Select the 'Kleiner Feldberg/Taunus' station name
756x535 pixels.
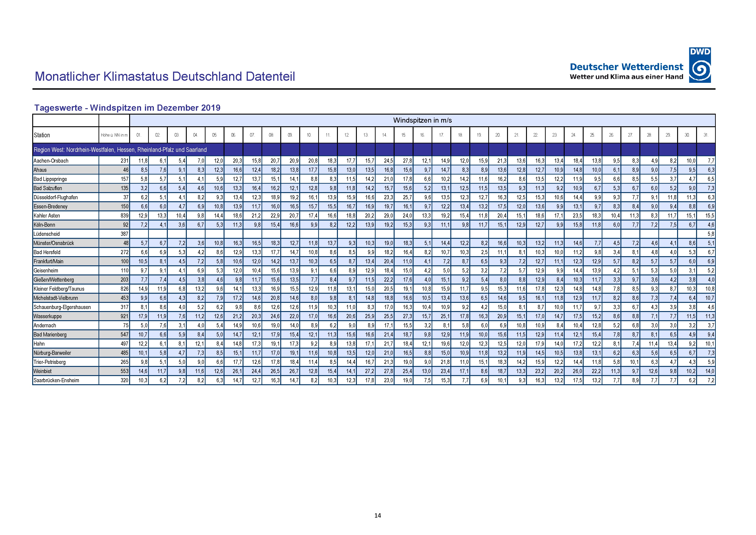59,289
